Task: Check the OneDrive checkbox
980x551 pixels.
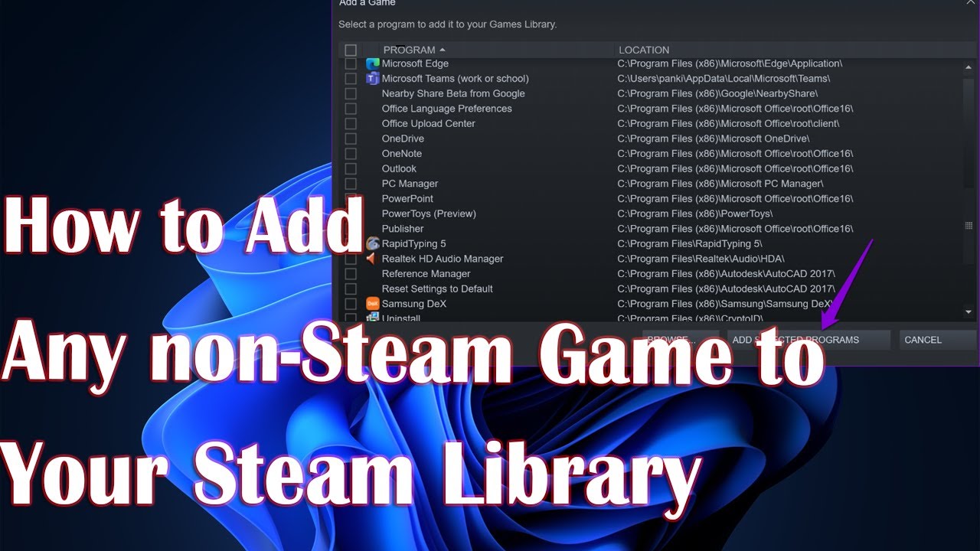Action: pyautogui.click(x=351, y=139)
